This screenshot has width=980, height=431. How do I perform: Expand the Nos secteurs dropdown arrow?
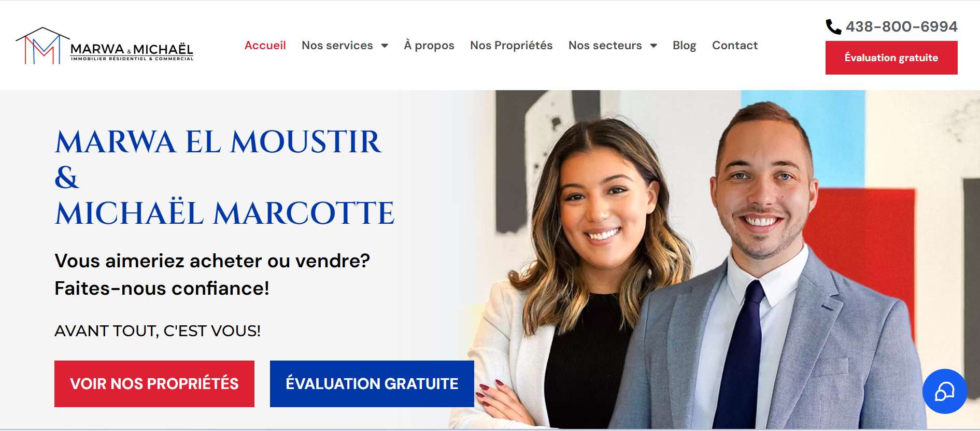click(654, 46)
